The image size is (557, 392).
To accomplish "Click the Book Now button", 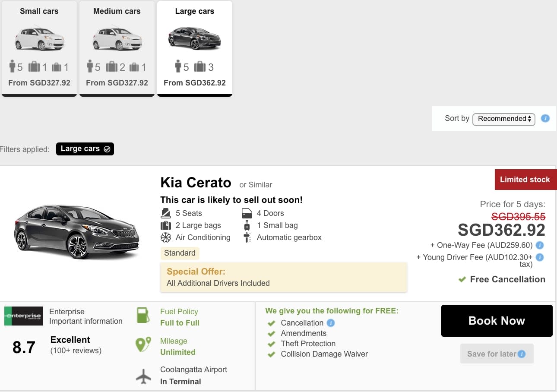I will point(497,321).
